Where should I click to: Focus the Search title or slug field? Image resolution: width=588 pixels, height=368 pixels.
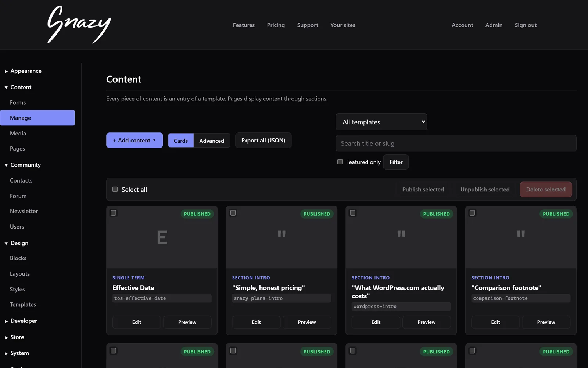pos(456,143)
